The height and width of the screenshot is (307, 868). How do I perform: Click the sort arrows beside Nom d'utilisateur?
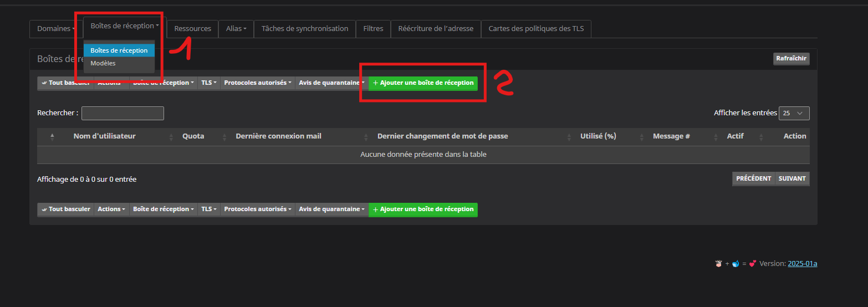(171, 137)
